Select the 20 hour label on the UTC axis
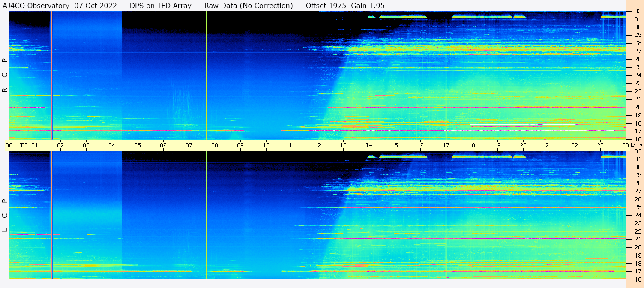The image size is (644, 288). pyautogui.click(x=523, y=145)
